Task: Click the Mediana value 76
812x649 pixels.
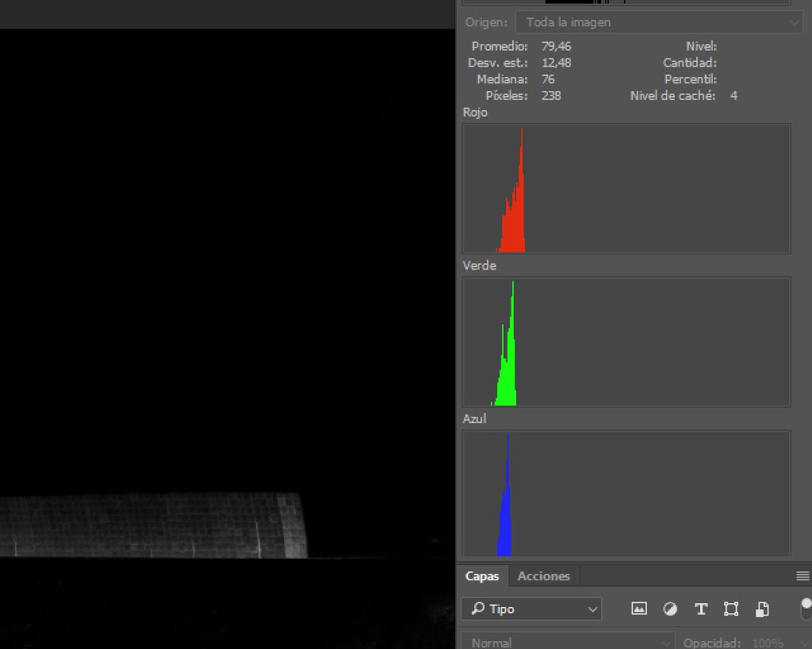Action: pos(548,79)
